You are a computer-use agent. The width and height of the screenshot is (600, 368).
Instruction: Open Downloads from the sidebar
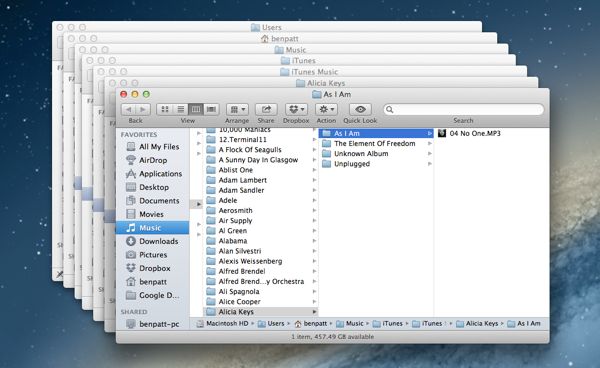pos(152,241)
